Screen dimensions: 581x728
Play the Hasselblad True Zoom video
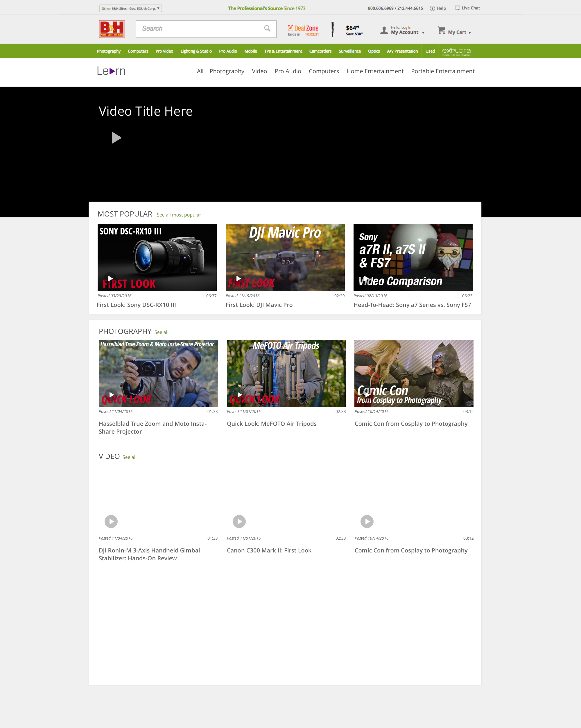[x=111, y=395]
